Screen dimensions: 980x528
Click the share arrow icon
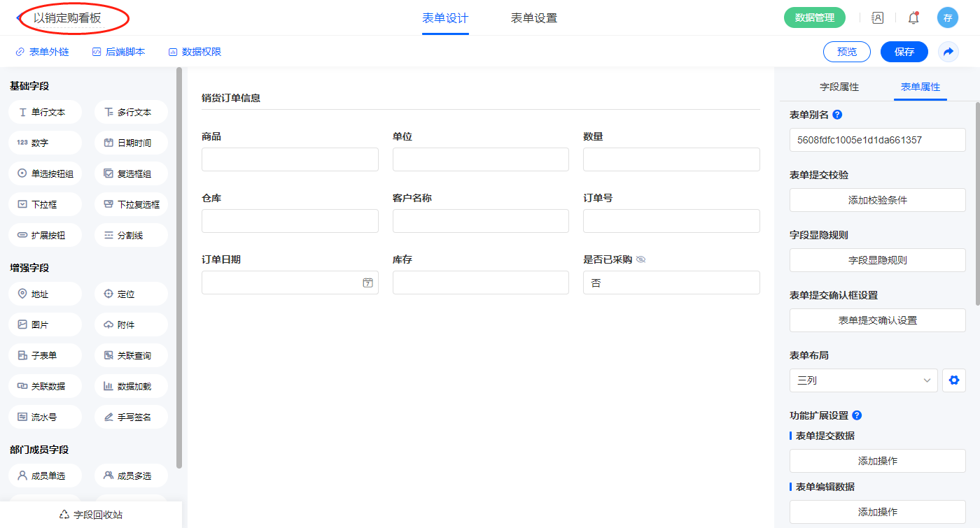click(x=948, y=52)
